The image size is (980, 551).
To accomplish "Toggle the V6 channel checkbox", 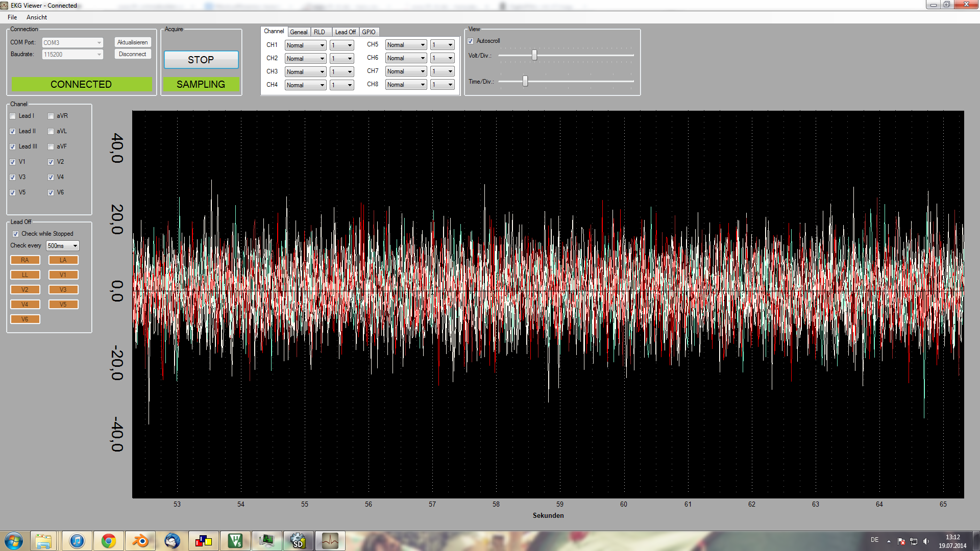I will pyautogui.click(x=51, y=193).
